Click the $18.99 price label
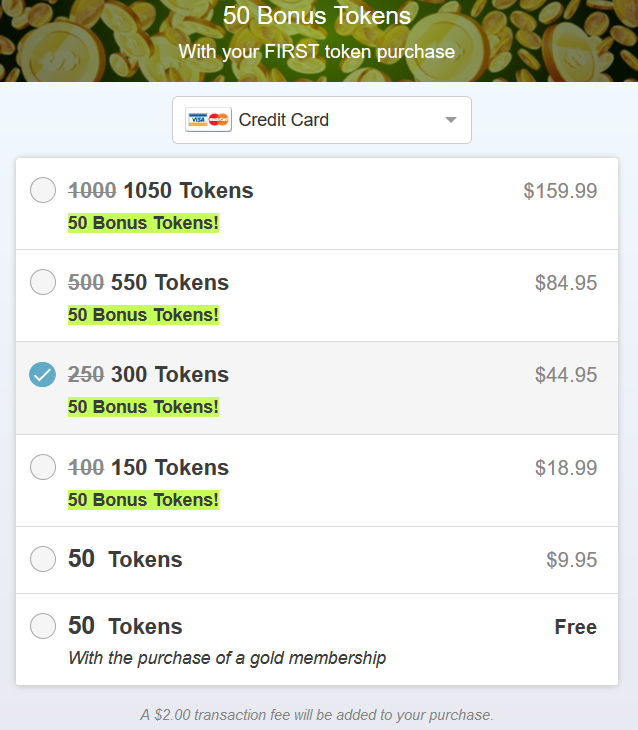Image resolution: width=638 pixels, height=730 pixels. [566, 467]
